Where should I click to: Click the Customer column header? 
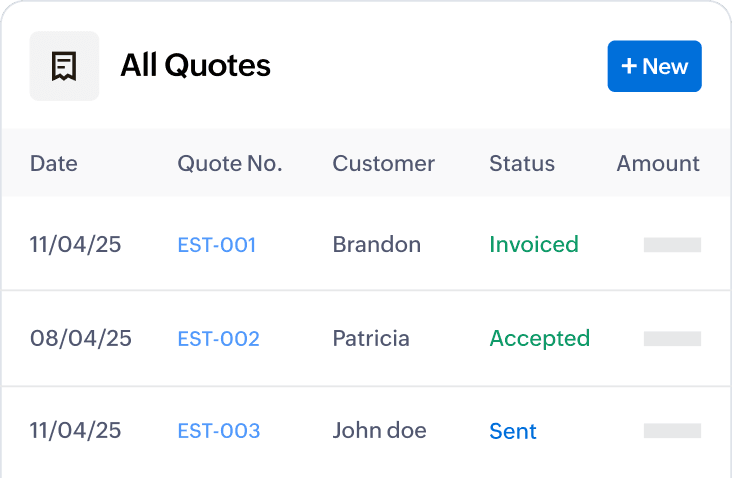click(x=384, y=164)
